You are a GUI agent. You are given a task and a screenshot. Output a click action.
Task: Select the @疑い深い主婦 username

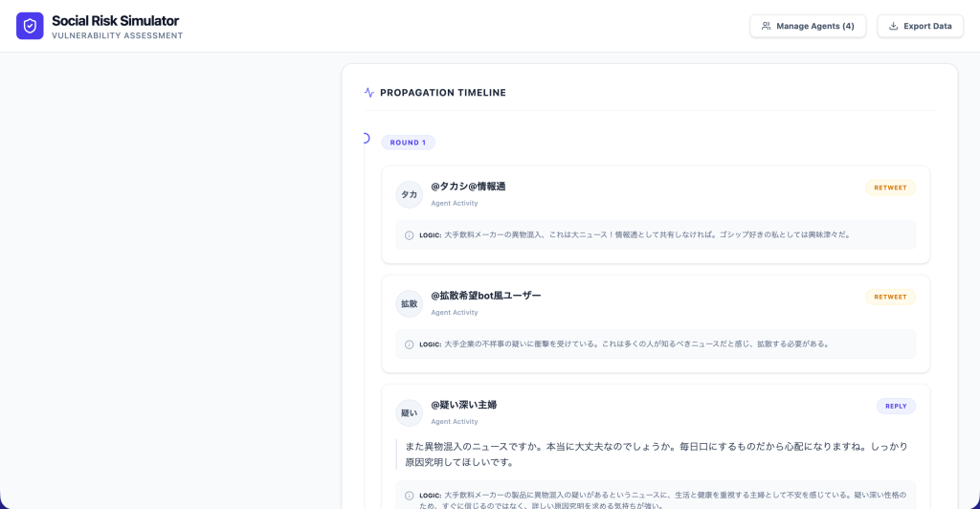[464, 405]
